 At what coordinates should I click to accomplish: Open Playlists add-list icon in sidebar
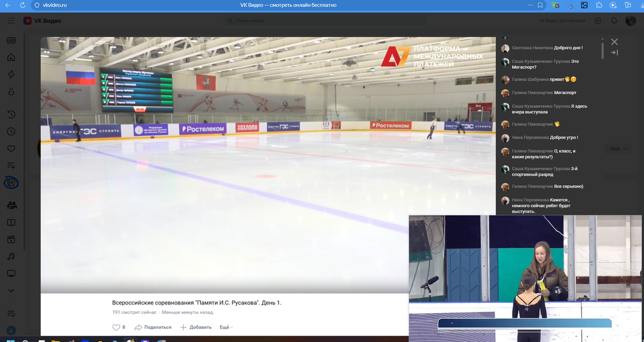(11, 166)
